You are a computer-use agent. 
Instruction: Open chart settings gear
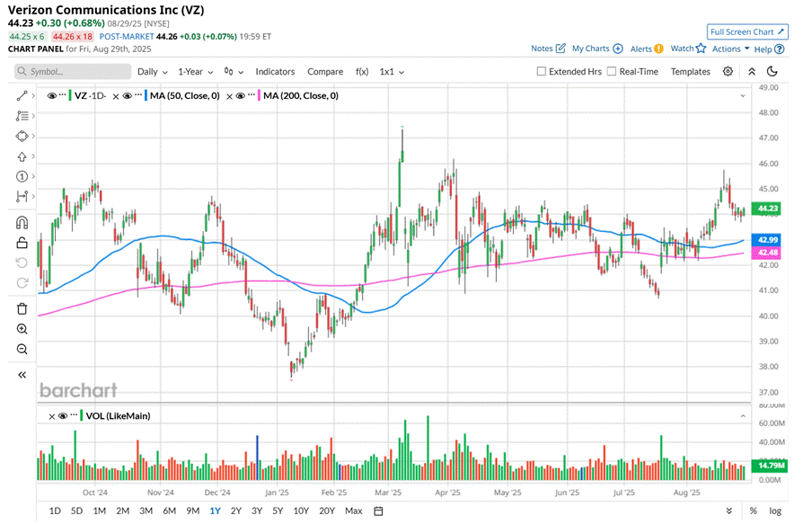coord(728,72)
